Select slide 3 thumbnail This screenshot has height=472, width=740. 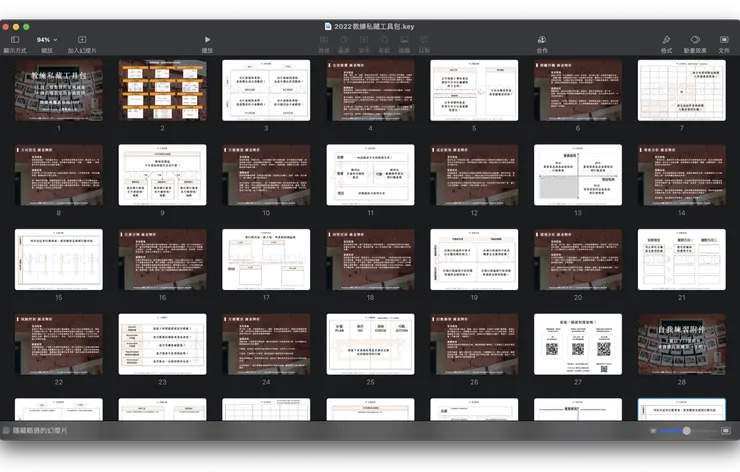point(266,90)
